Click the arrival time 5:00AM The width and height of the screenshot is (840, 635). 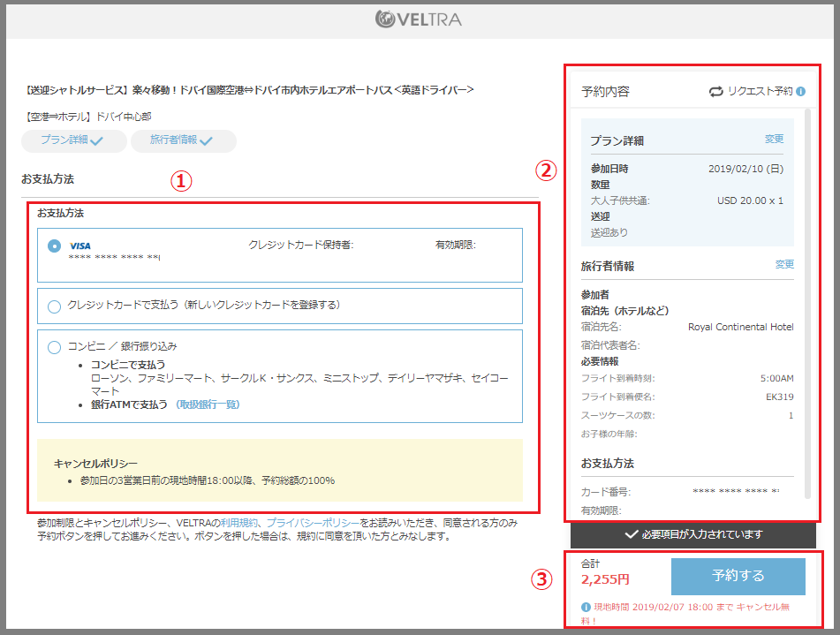point(776,378)
